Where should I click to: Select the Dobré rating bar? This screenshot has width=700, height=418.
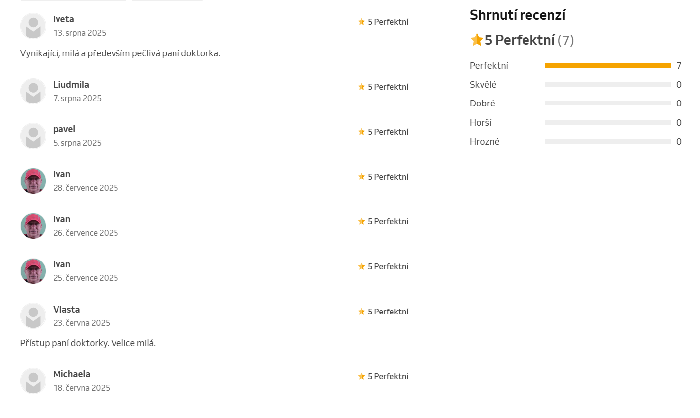[607, 103]
